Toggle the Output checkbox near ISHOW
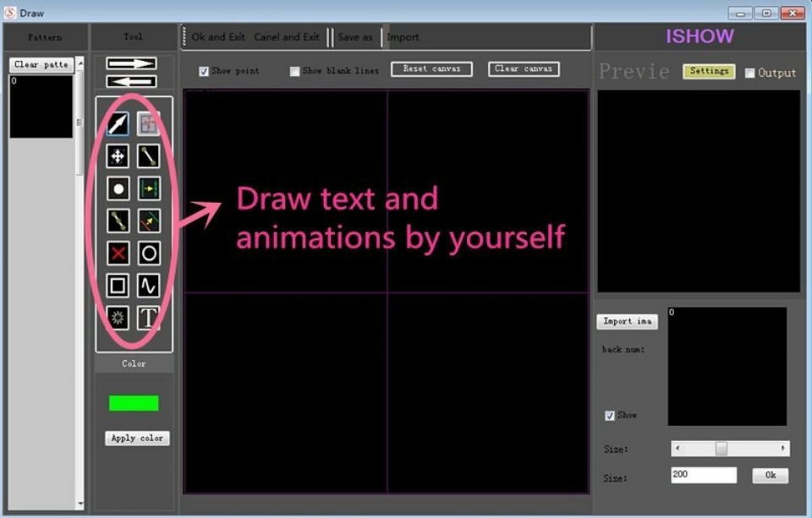This screenshot has width=812, height=518. (x=749, y=73)
